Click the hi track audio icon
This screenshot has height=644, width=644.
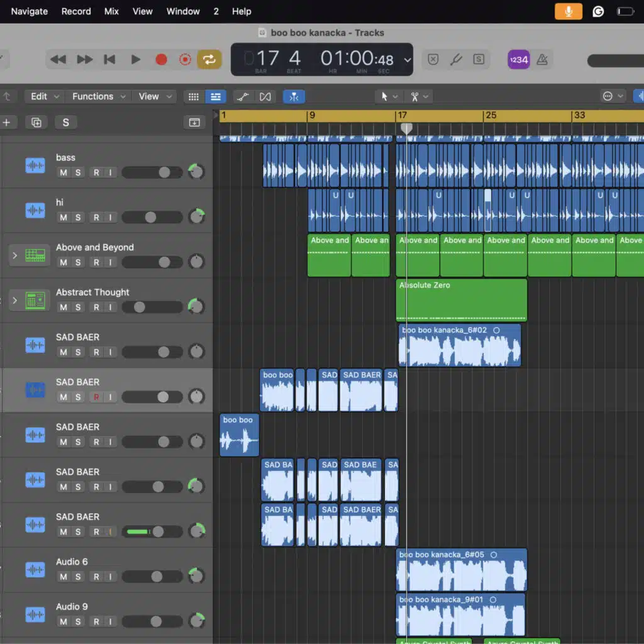(35, 210)
